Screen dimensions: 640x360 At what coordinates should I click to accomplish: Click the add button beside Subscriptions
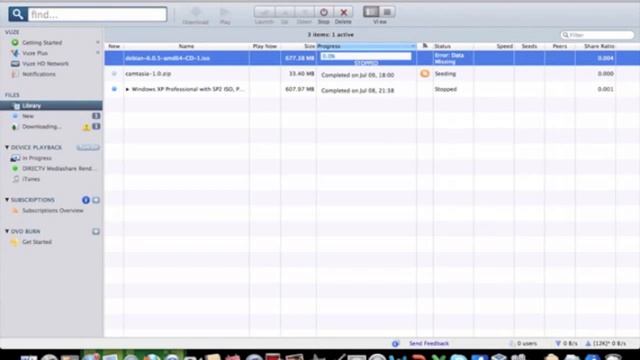pos(96,200)
